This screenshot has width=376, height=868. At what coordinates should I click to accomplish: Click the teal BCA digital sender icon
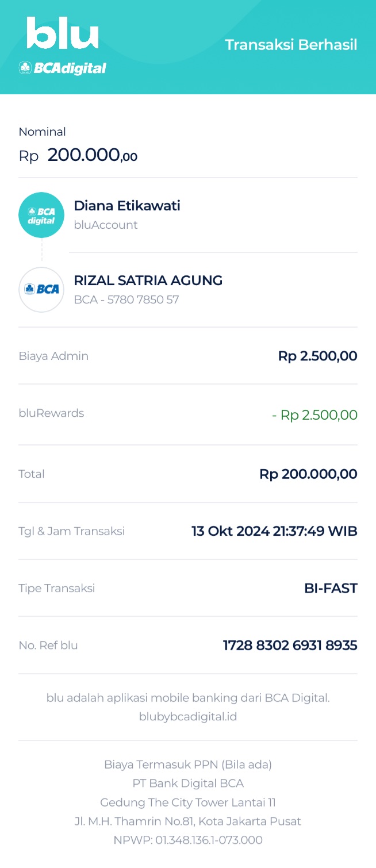41,215
